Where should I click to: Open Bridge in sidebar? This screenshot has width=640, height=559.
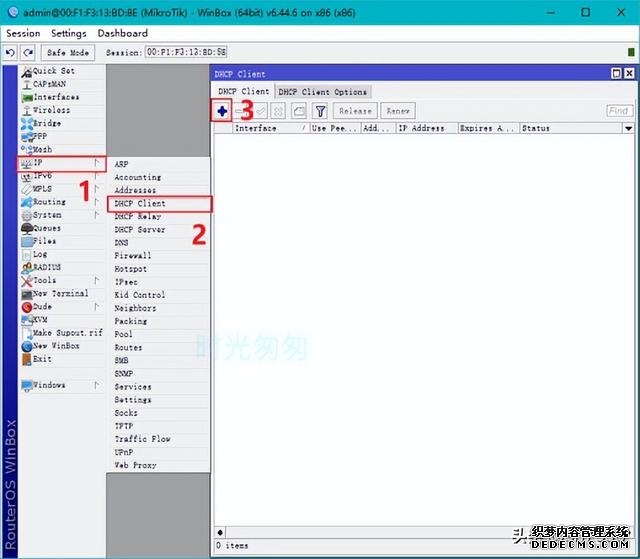tap(62, 123)
